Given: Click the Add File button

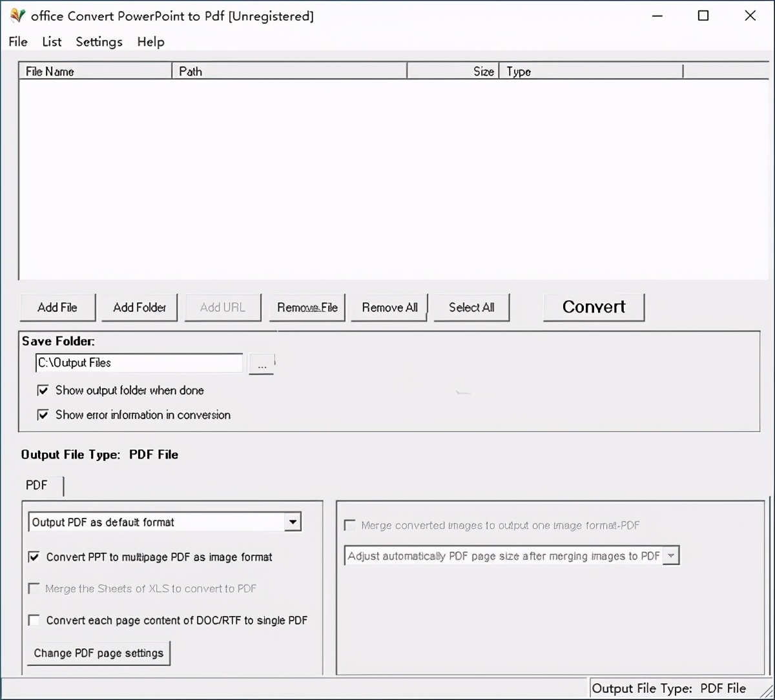Looking at the screenshot, I should tap(57, 307).
